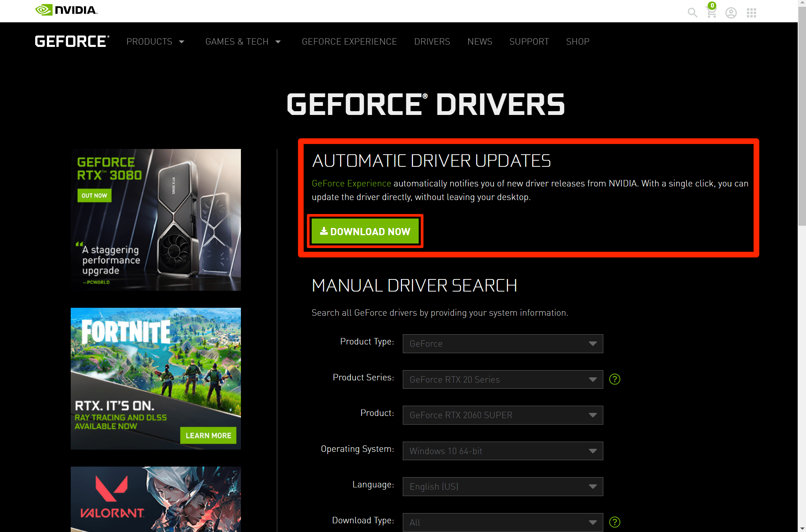Image resolution: width=806 pixels, height=532 pixels.
Task: Open the Games & Tech menu
Action: coord(243,42)
